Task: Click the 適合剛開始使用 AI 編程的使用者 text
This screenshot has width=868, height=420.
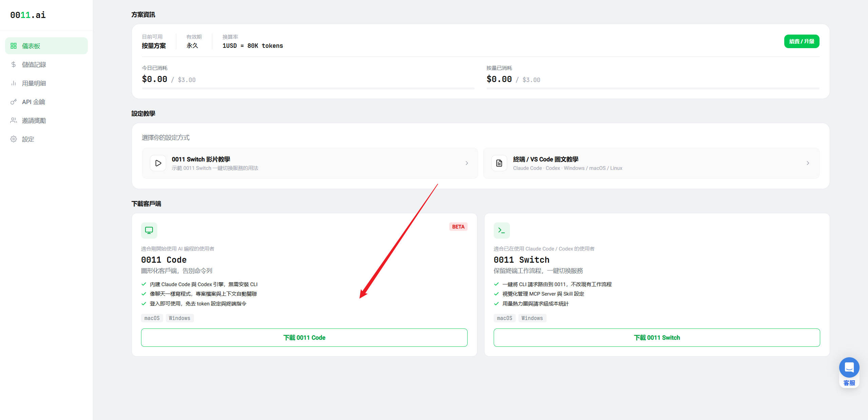Action: [178, 249]
